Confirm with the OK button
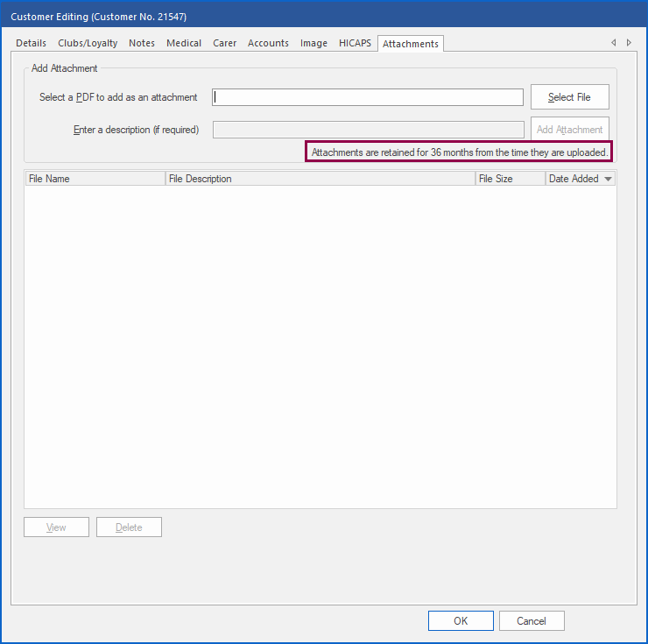Viewport: 648px width, 644px height. pyautogui.click(x=461, y=621)
